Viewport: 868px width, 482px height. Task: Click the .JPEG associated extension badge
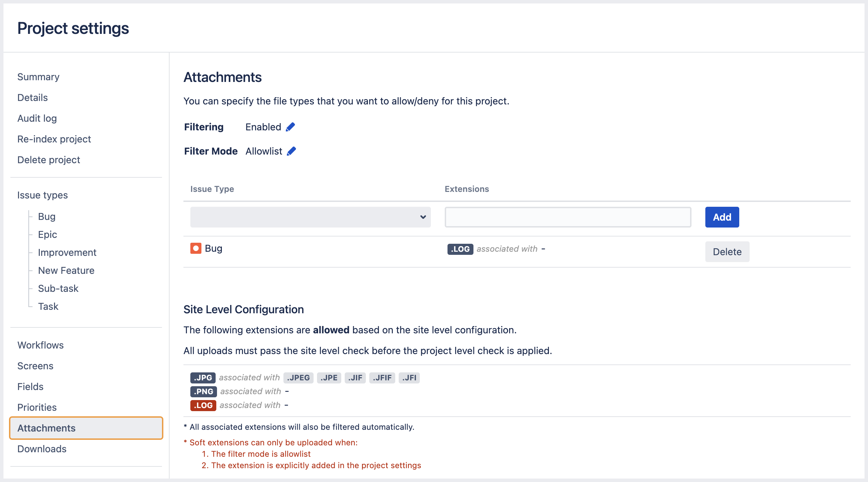click(x=298, y=378)
